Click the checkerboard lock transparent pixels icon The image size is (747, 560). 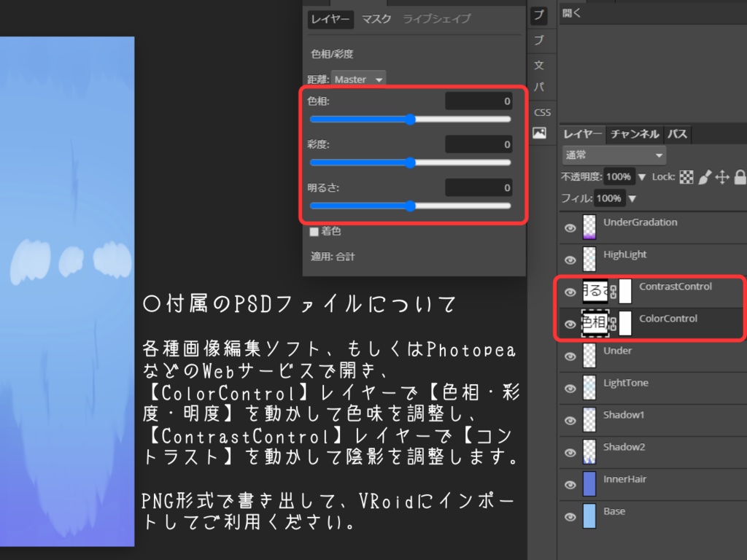coord(686,176)
